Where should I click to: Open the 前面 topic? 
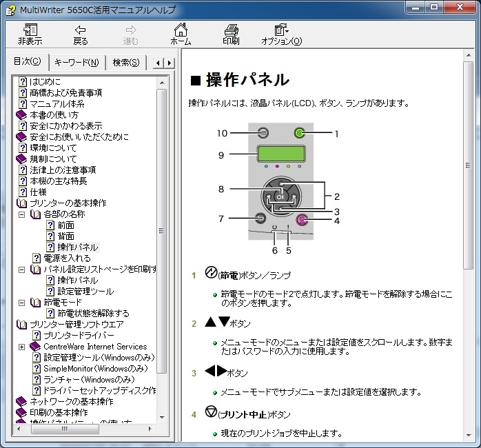(x=65, y=225)
